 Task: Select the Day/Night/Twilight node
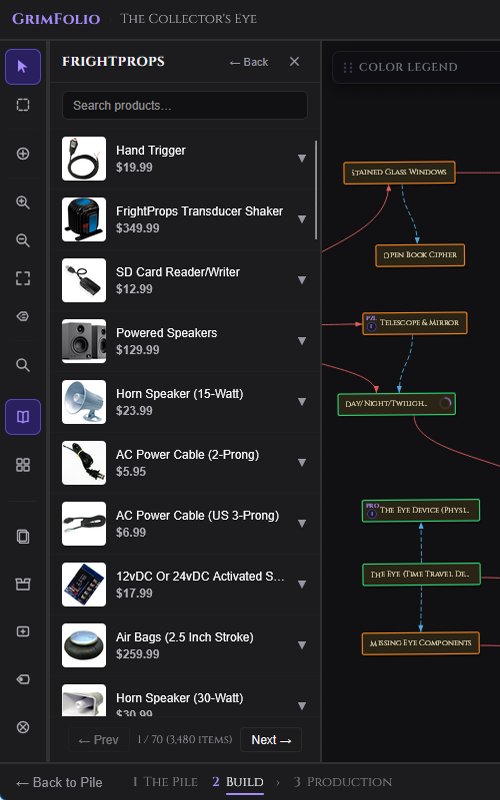pyautogui.click(x=396, y=404)
